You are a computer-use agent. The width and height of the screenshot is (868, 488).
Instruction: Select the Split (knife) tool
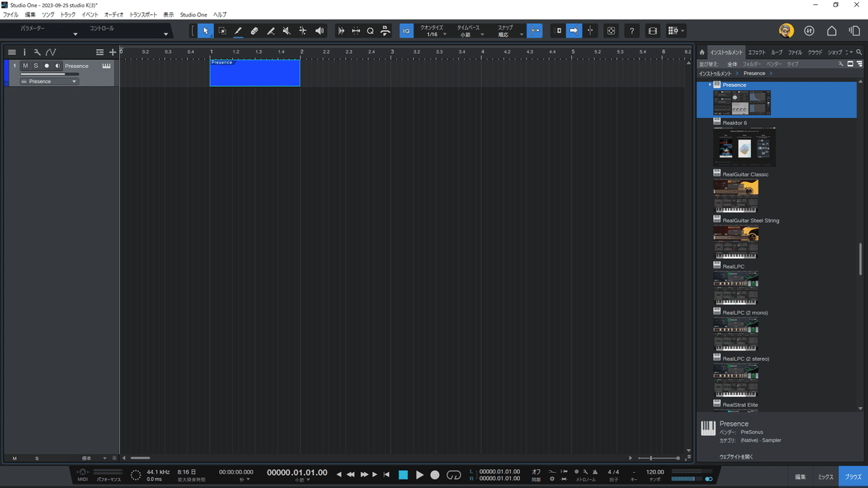coord(271,31)
